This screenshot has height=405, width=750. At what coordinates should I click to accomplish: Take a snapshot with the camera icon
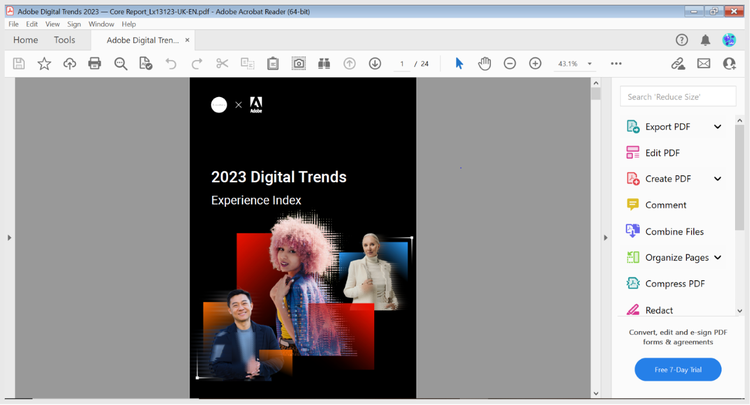[298, 64]
